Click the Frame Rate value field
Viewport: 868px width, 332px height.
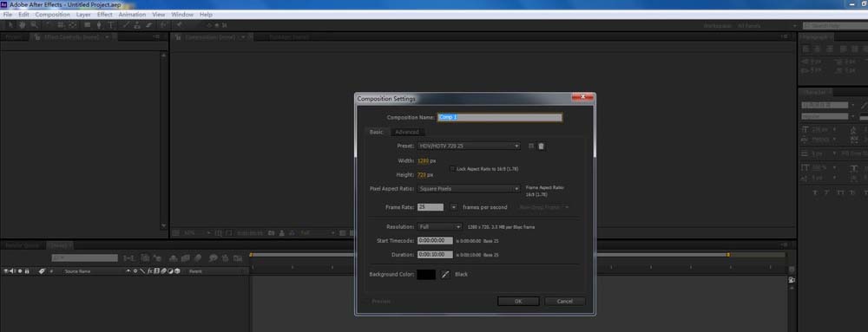point(431,207)
